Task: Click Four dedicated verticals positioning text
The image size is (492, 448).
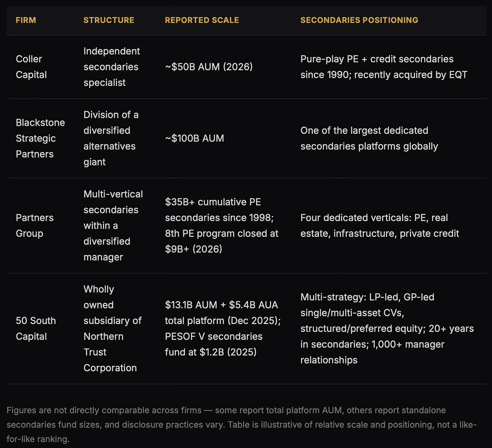Action: pyautogui.click(x=380, y=225)
